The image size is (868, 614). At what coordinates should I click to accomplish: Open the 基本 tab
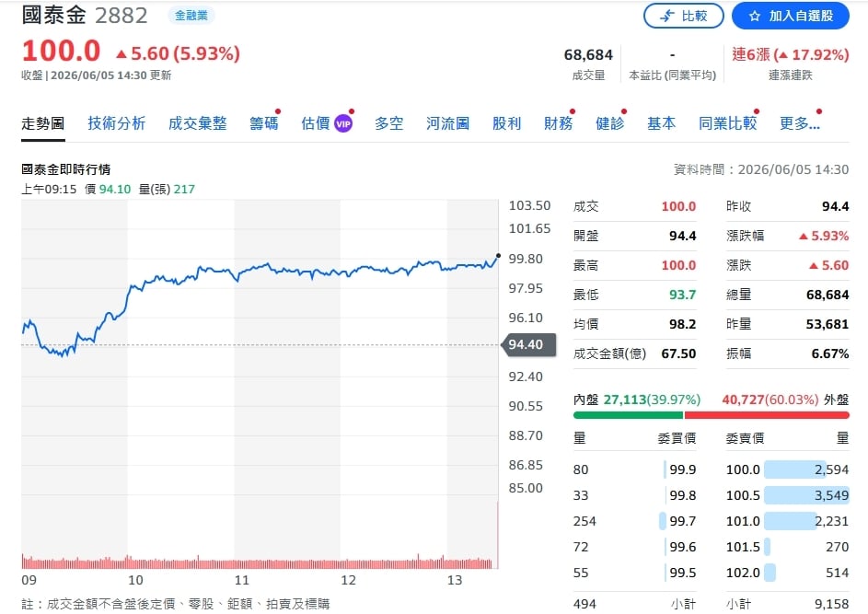(661, 123)
